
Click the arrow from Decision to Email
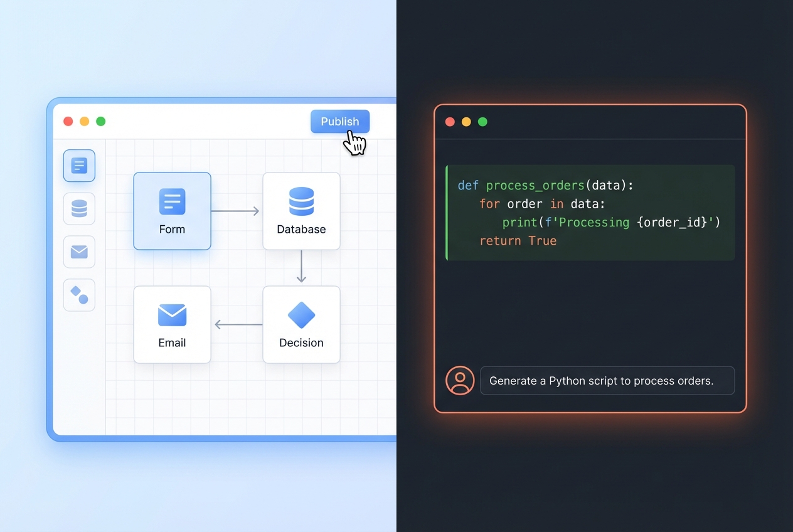point(238,324)
